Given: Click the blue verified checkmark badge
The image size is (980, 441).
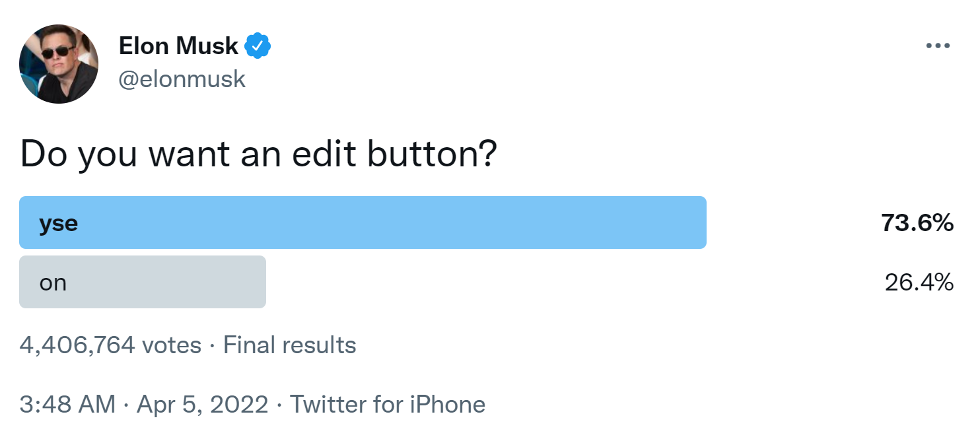Looking at the screenshot, I should [x=258, y=46].
